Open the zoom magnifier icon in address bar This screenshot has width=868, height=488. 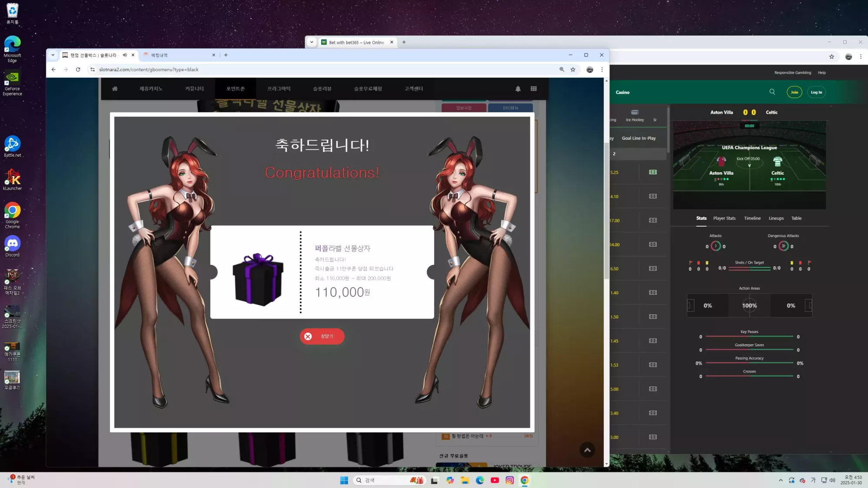[562, 69]
